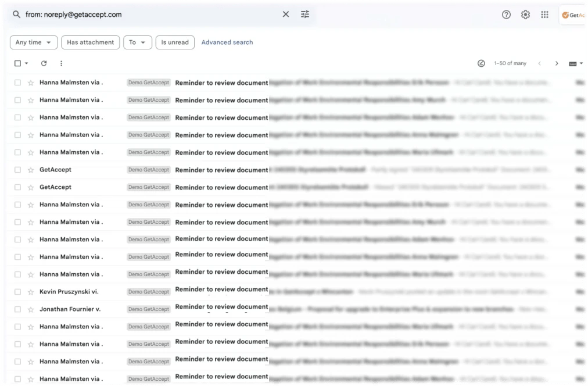Star the Kevin Pruszynski email
The height and width of the screenshot is (386, 588).
point(31,292)
